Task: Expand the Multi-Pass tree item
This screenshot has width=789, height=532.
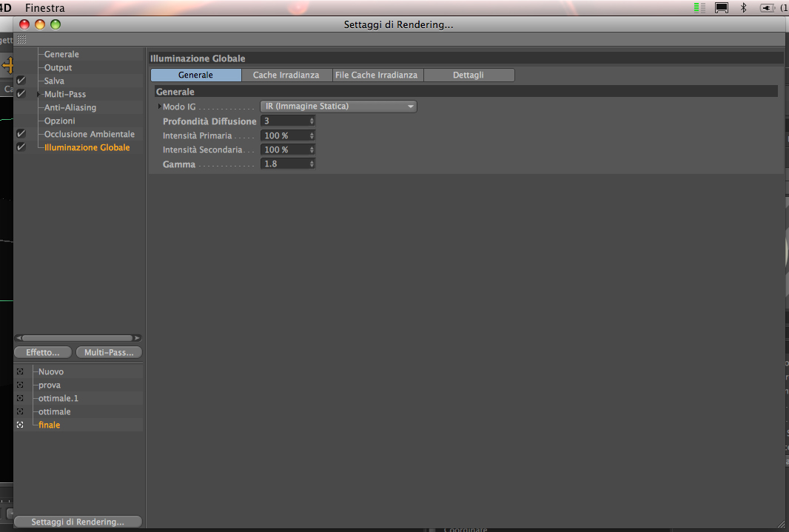Action: (38, 94)
